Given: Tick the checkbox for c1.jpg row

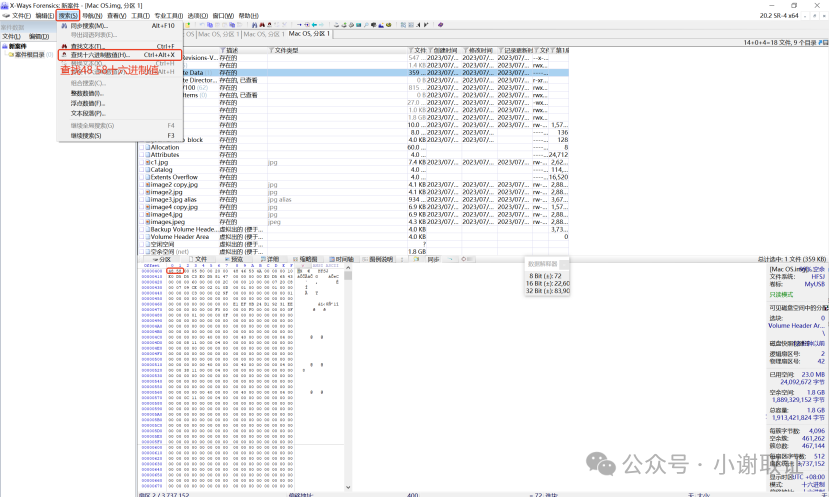Looking at the screenshot, I should point(142,162).
